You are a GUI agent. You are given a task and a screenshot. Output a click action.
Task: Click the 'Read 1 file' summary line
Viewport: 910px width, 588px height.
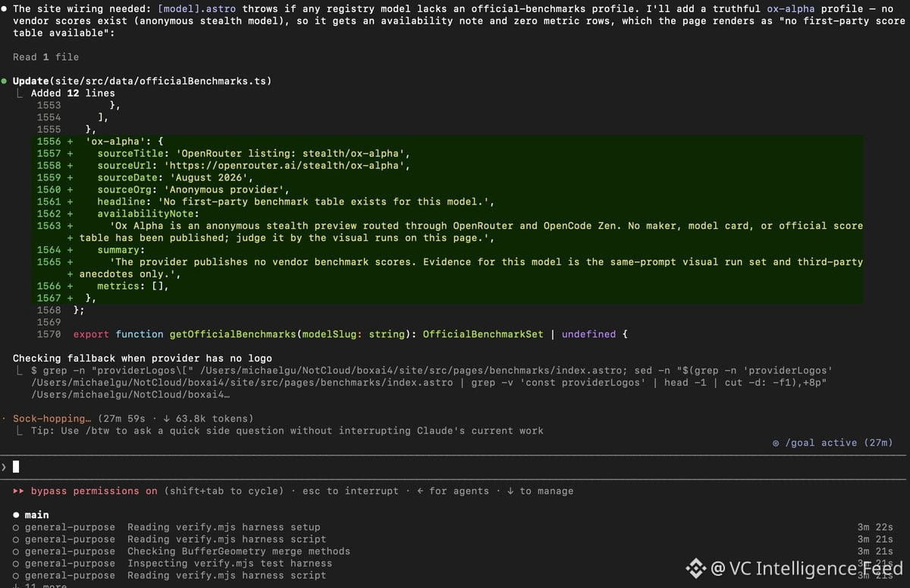(x=45, y=57)
